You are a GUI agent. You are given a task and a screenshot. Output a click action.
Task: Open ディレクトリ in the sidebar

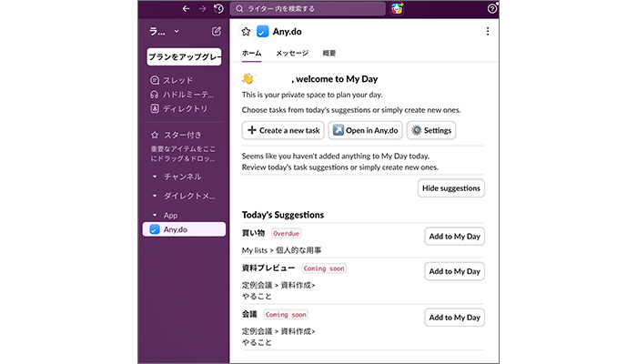[179, 108]
